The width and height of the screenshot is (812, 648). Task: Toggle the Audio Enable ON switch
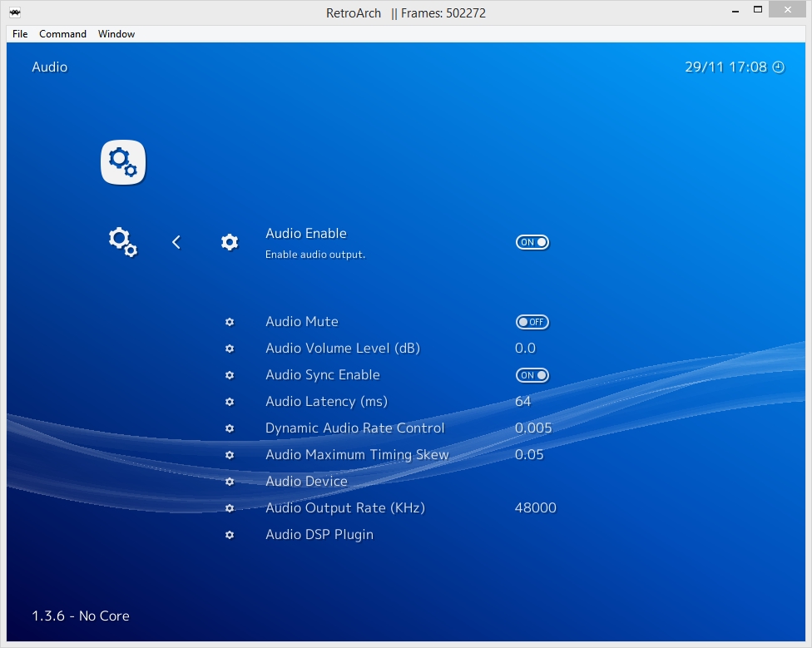point(532,242)
